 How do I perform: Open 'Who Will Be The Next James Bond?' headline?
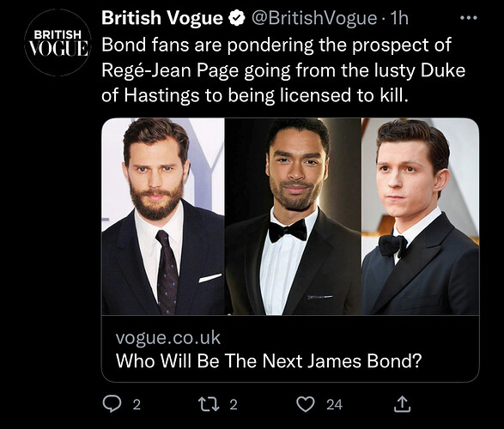[269, 360]
